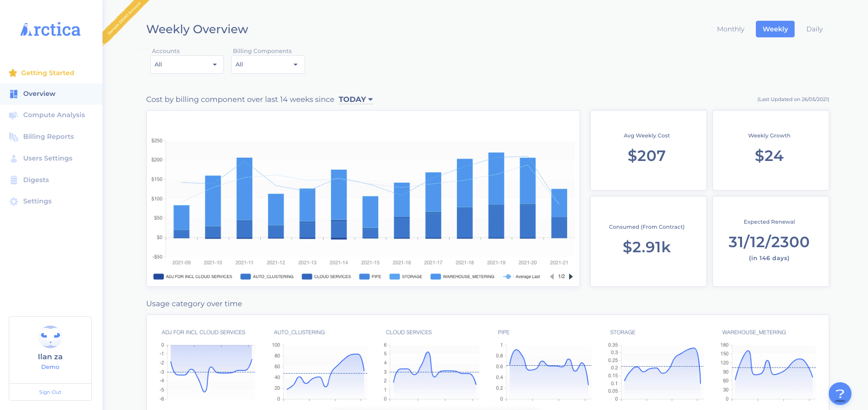Sign out of the account
This screenshot has height=410, width=868.
pyautogui.click(x=50, y=392)
